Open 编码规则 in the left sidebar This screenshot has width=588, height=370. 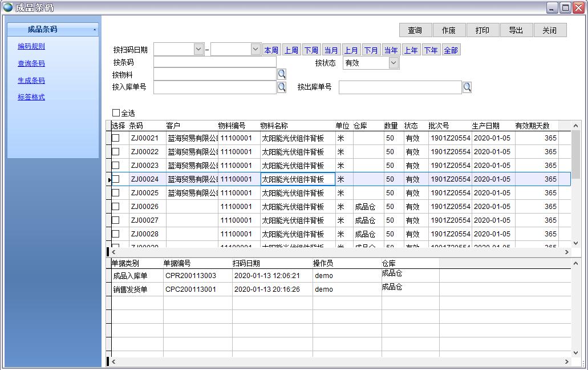[31, 47]
